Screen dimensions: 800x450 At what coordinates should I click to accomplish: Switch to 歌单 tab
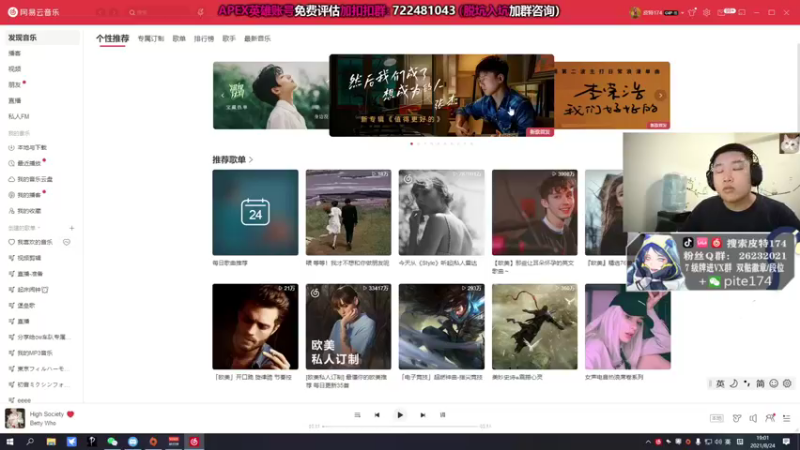pos(179,39)
